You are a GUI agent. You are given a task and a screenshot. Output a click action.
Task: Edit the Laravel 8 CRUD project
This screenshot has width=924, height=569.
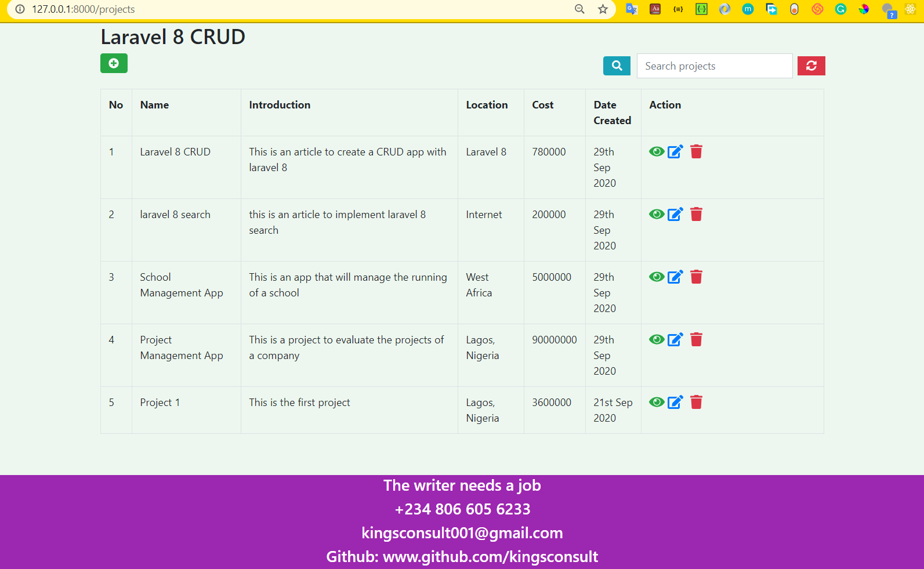pyautogui.click(x=675, y=151)
